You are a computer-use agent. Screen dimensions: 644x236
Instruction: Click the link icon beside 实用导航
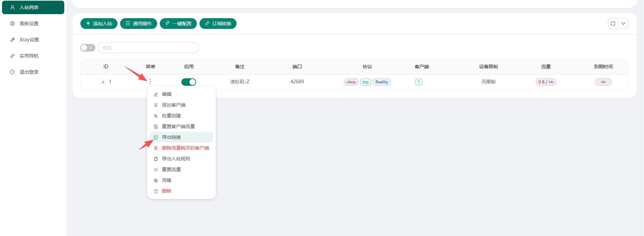point(12,56)
